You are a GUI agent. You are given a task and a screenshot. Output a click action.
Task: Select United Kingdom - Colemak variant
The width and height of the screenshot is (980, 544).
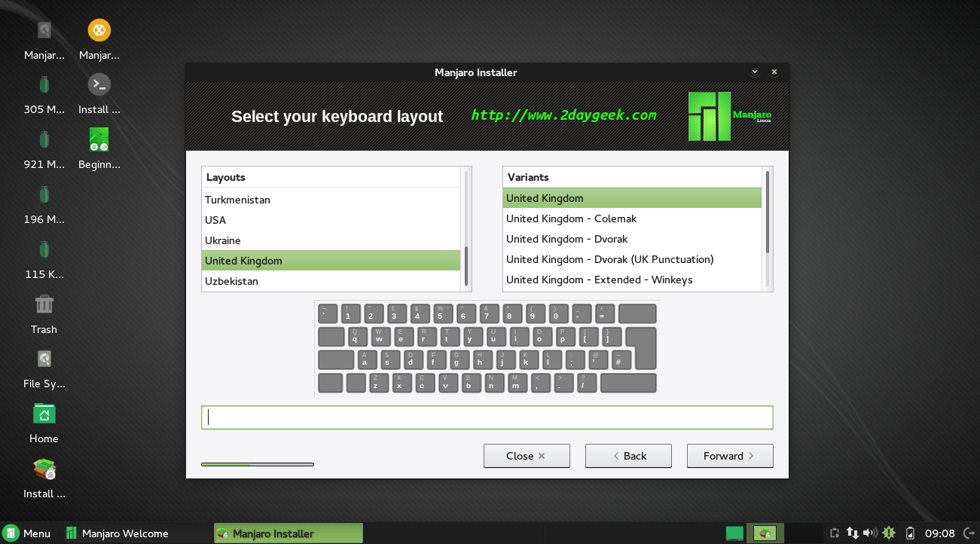click(x=571, y=219)
